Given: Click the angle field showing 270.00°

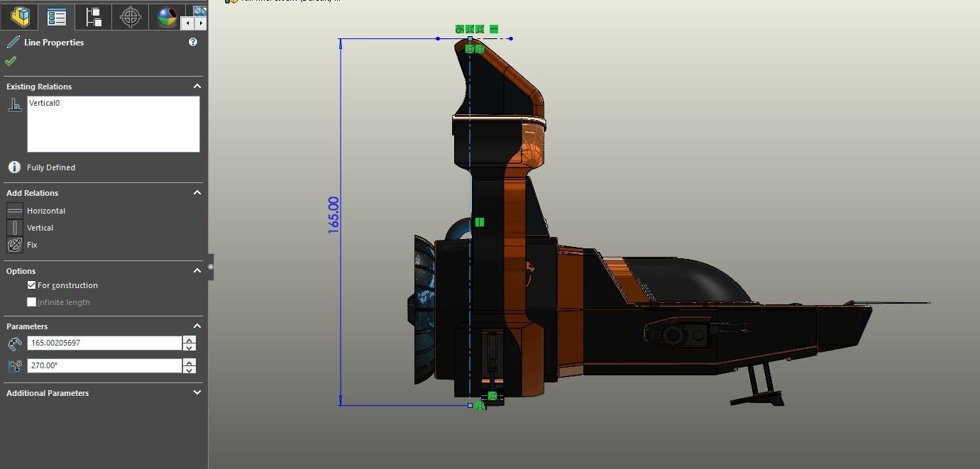Looking at the screenshot, I should click(104, 365).
